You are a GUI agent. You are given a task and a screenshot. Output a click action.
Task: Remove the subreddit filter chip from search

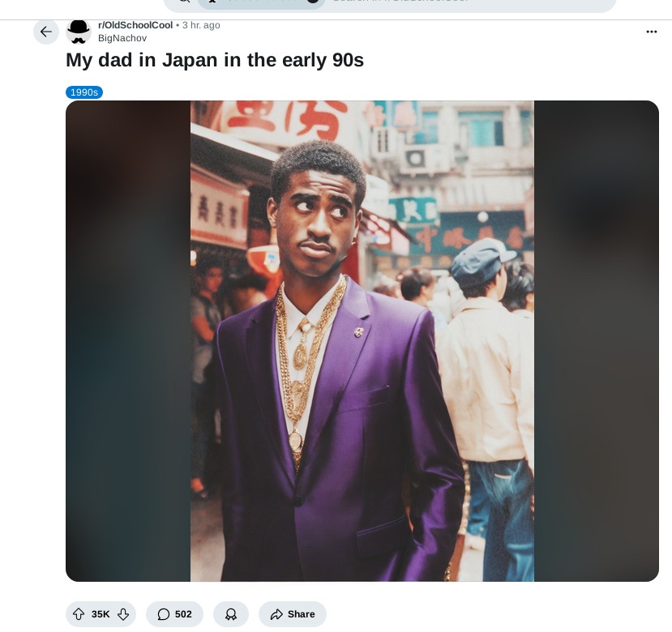(313, 2)
